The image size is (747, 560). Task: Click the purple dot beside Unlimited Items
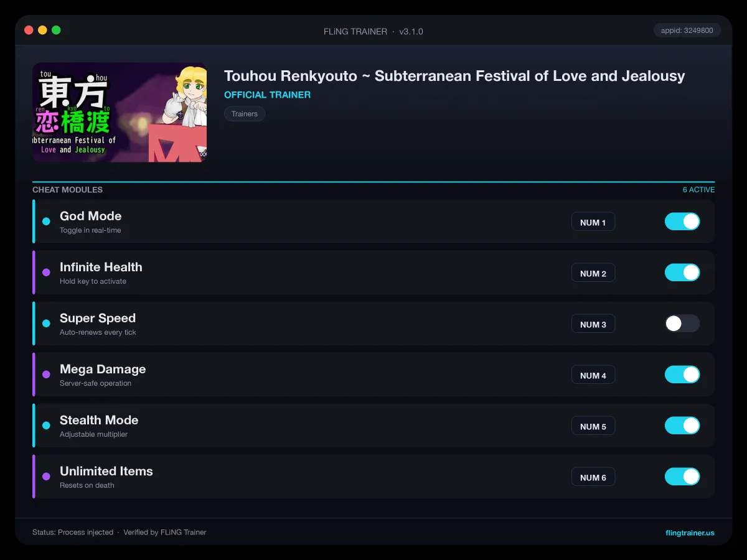[x=46, y=477]
